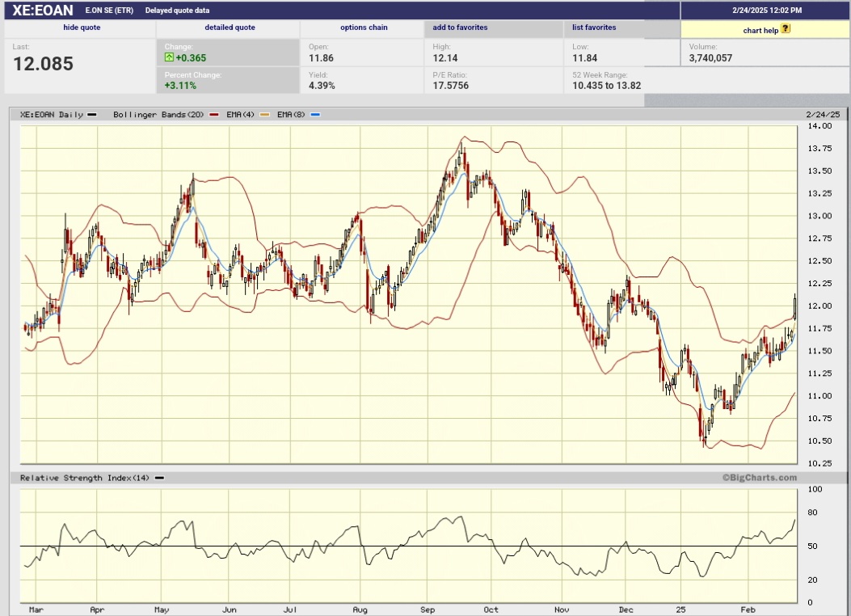Click the P/E ratio 17.5756
Viewport: 851px width, 616px height.
450,86
